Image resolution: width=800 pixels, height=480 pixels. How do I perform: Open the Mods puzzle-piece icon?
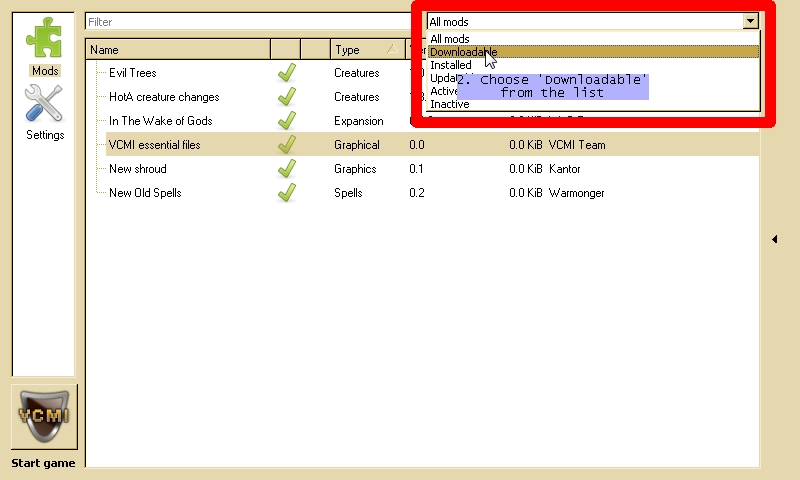(44, 40)
